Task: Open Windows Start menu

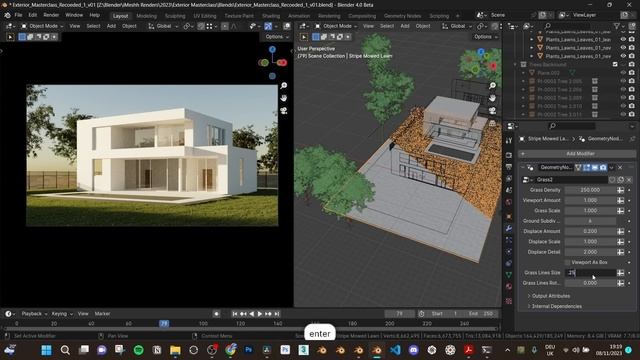Action: tap(47, 350)
